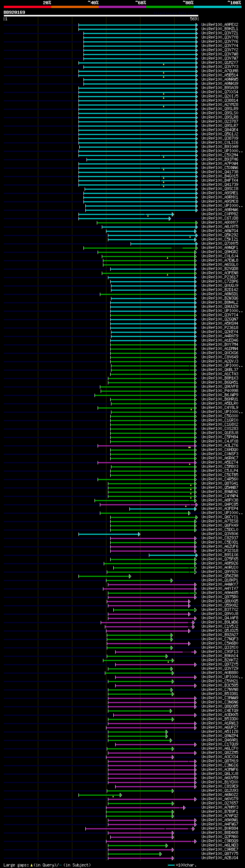Select the UniRef100_Q9SCI8 label
The width and height of the screenshot is (245, 868).
[220, 189]
